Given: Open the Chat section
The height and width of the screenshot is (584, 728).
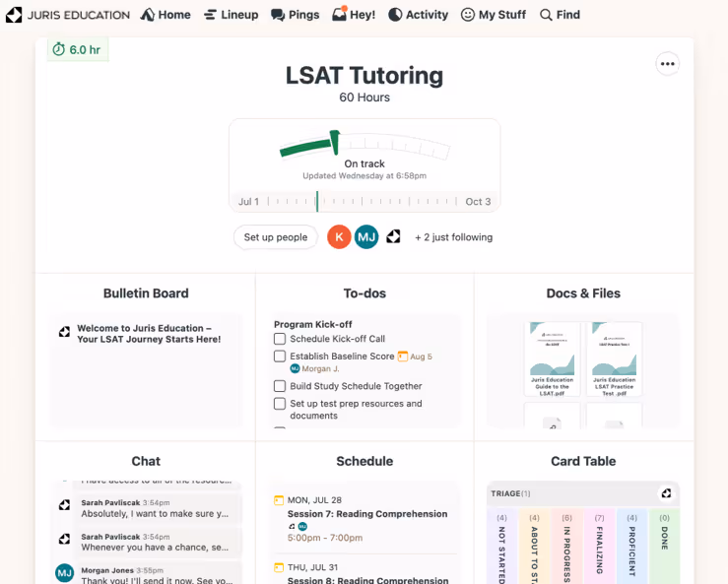Looking at the screenshot, I should [x=146, y=461].
